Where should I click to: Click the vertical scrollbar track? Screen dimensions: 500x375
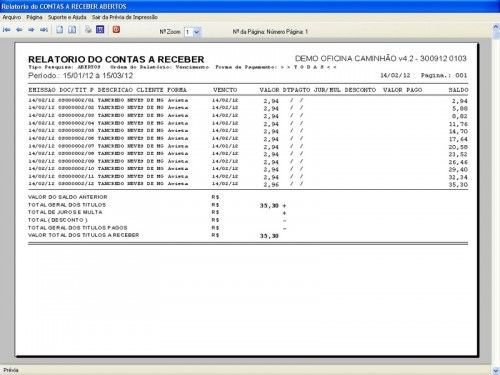pos(496,200)
